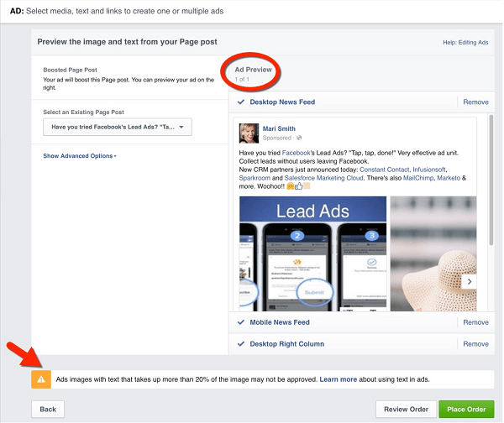Click the Back button
The image size is (504, 423).
click(48, 410)
